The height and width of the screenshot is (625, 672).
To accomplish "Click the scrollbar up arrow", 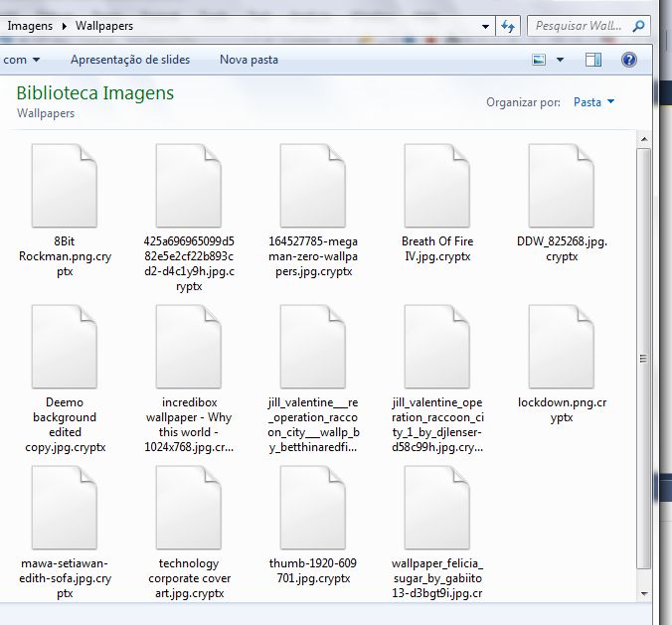I will (644, 139).
